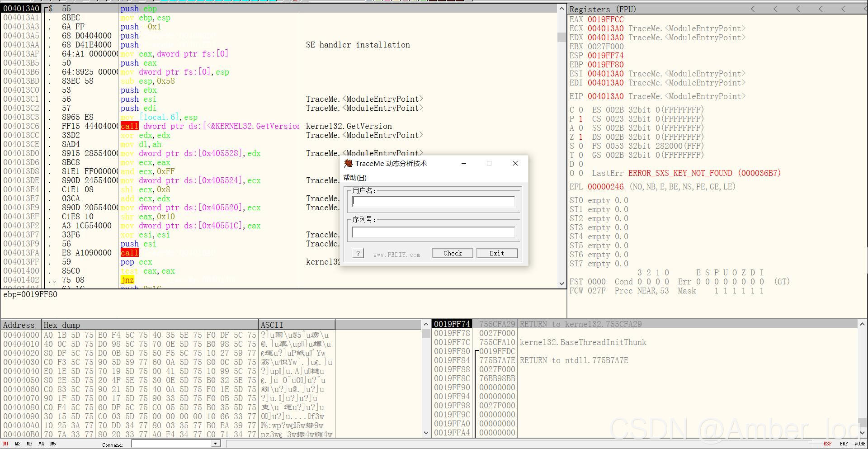The width and height of the screenshot is (868, 449).
Task: Select dump row at address 00404050
Action: coord(168,380)
